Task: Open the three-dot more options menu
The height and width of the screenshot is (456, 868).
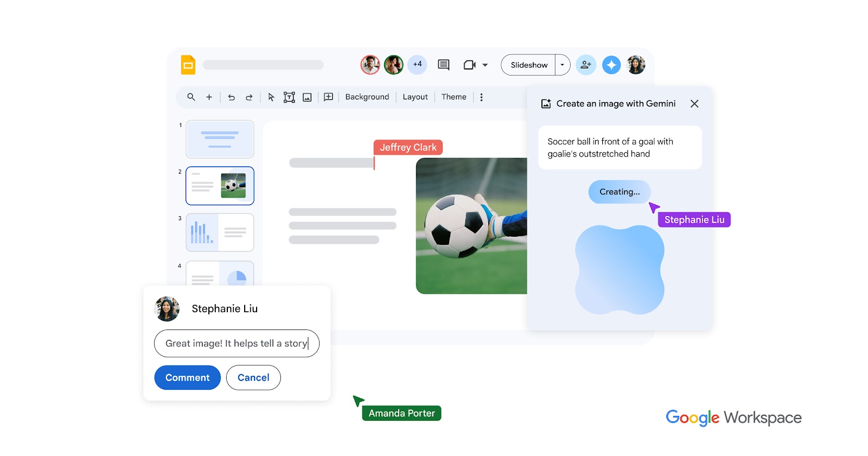Action: 481,97
